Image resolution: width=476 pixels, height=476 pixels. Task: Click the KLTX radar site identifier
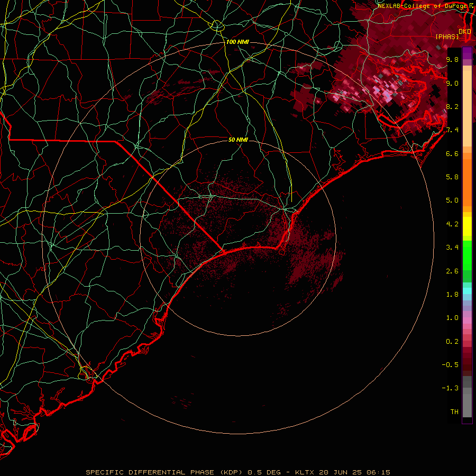(305, 472)
